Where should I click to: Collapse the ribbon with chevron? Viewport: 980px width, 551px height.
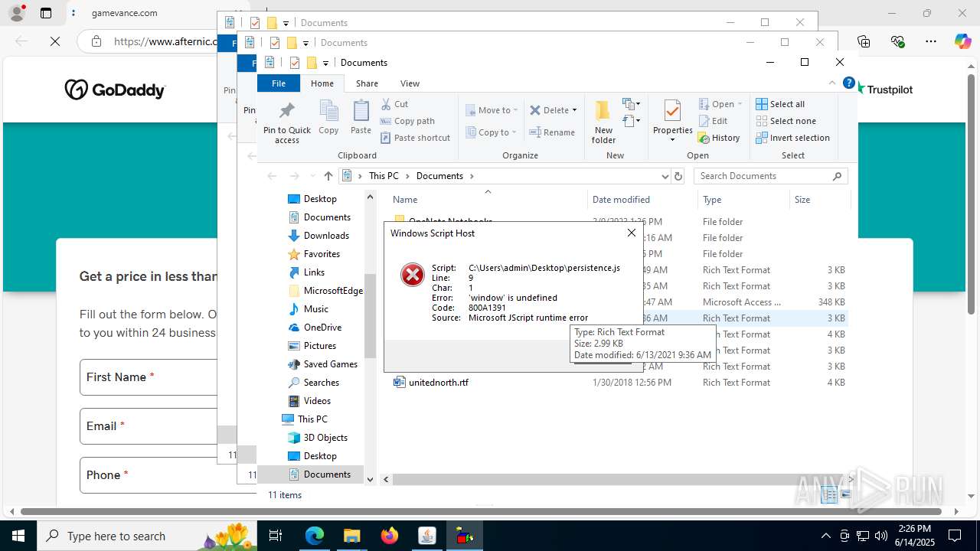pyautogui.click(x=832, y=83)
